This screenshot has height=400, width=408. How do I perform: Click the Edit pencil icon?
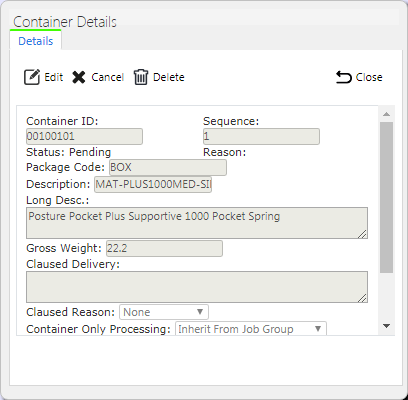point(32,77)
